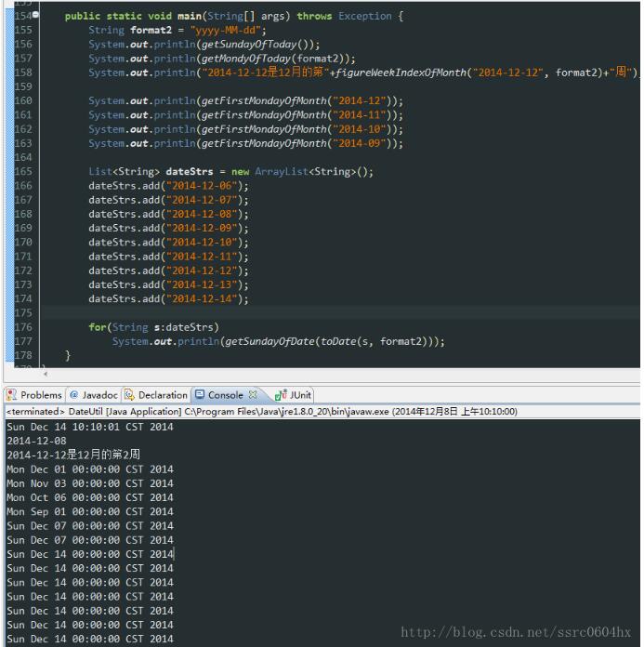Image resolution: width=644 pixels, height=647 pixels.
Task: Click console output "Mon Dec 01 00:00:00 CST 2014"
Action: (90, 469)
